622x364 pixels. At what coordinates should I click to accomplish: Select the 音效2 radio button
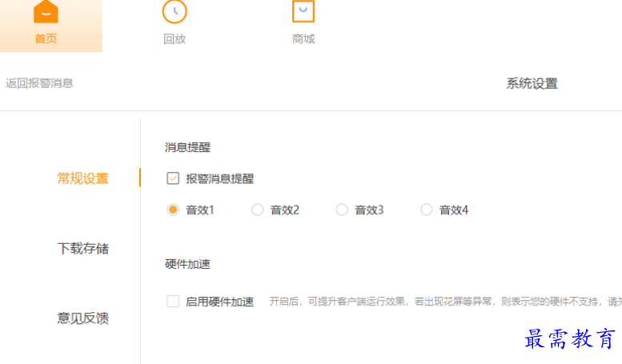click(x=258, y=210)
